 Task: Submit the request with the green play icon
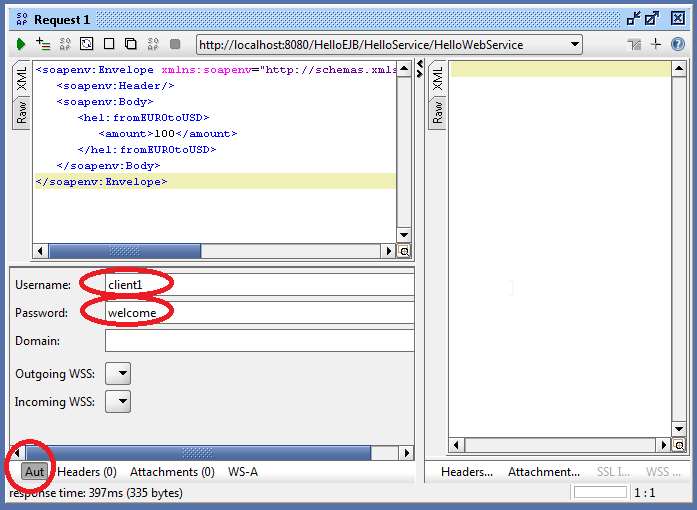coord(21,44)
